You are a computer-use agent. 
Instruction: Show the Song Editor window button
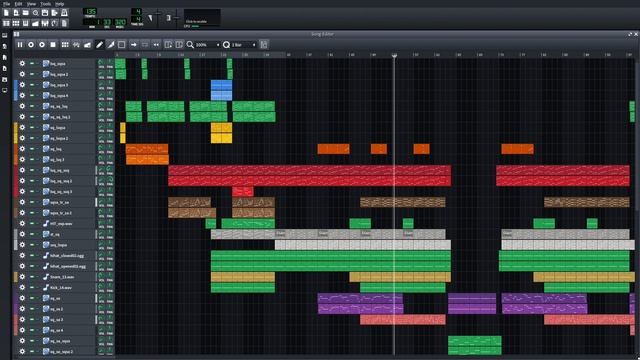(x=6, y=23)
